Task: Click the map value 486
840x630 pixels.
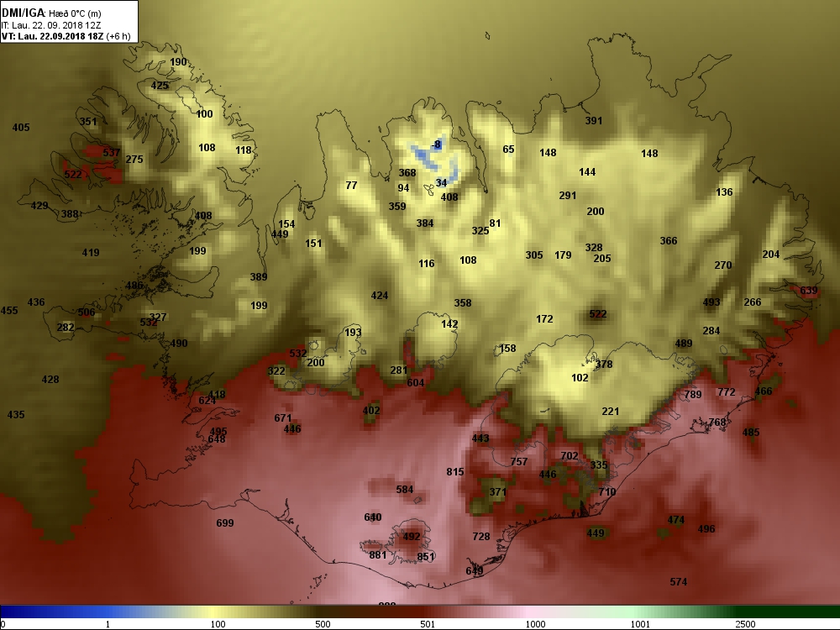Action: [x=134, y=285]
